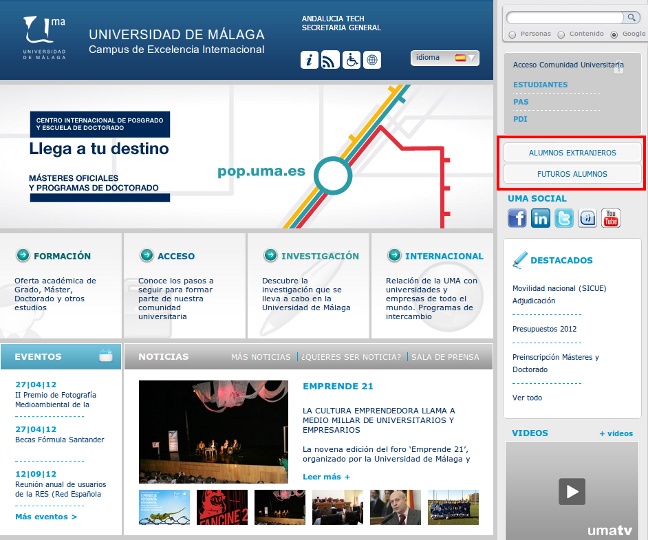Open II Premio de Fotografía event
Image resolution: width=648 pixels, height=540 pixels.
pos(56,400)
